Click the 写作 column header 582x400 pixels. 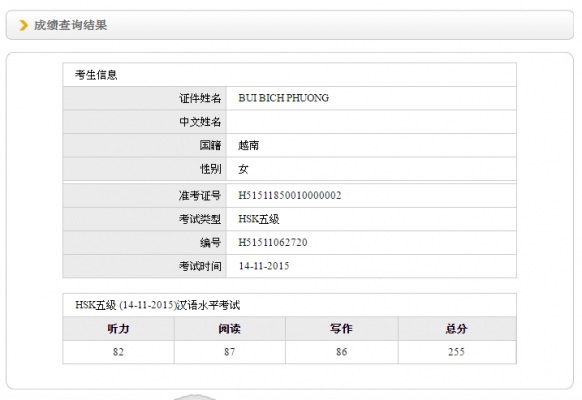(x=341, y=328)
